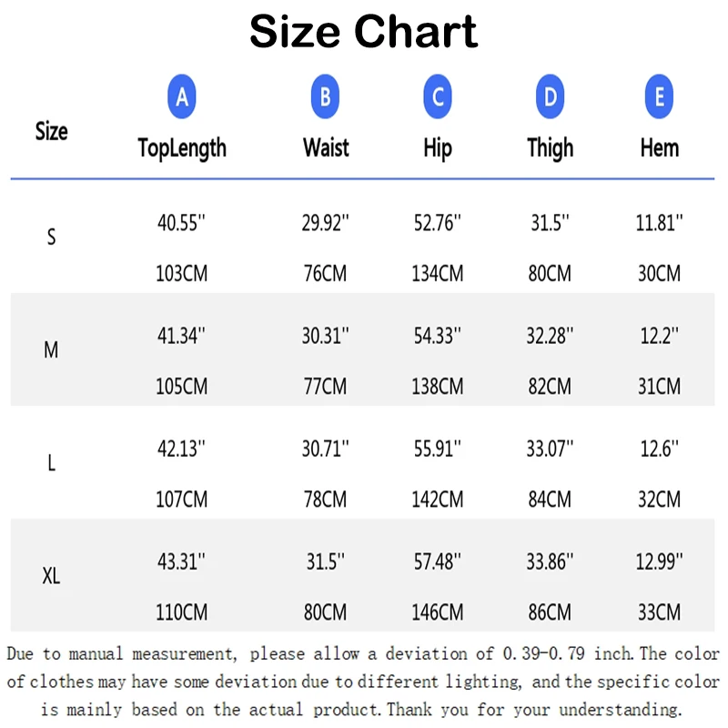Select the S size row label
The image size is (728, 728).
click(52, 237)
